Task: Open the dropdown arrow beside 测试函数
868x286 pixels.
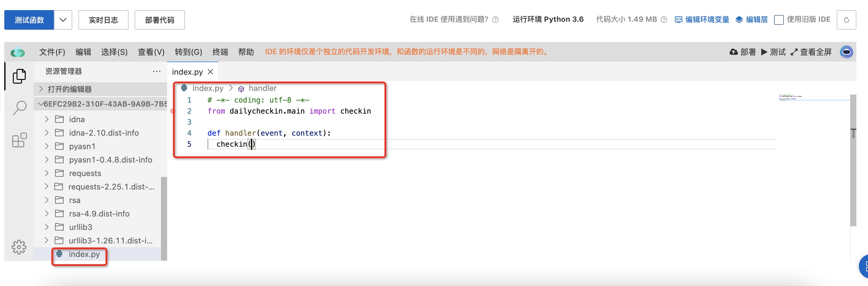Action: (x=63, y=20)
